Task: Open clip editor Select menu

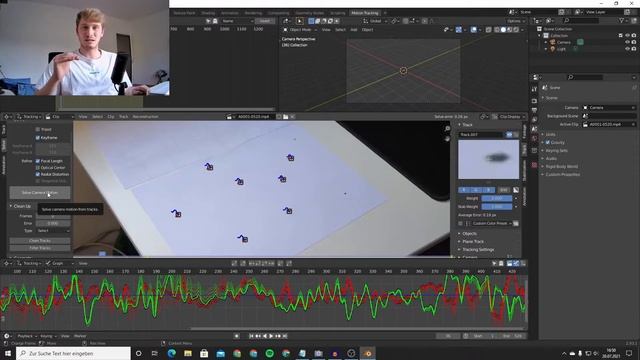Action: point(97,117)
